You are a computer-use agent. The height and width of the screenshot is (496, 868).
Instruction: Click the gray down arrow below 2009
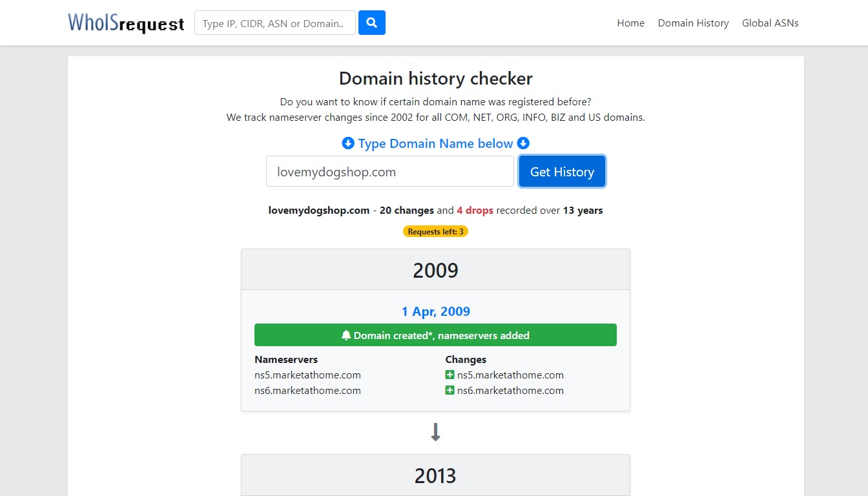click(x=435, y=432)
